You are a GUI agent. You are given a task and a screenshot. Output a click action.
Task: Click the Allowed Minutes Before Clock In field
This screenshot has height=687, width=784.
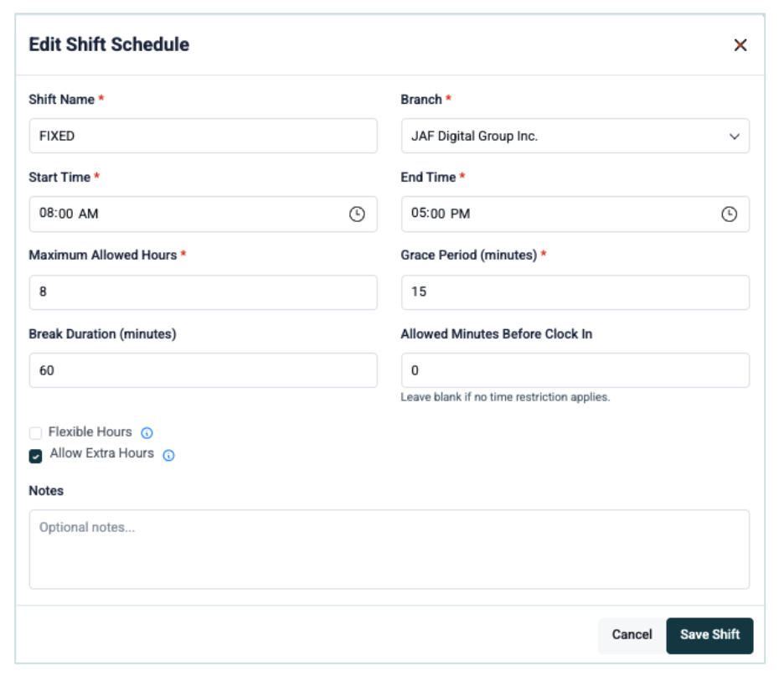(x=575, y=370)
